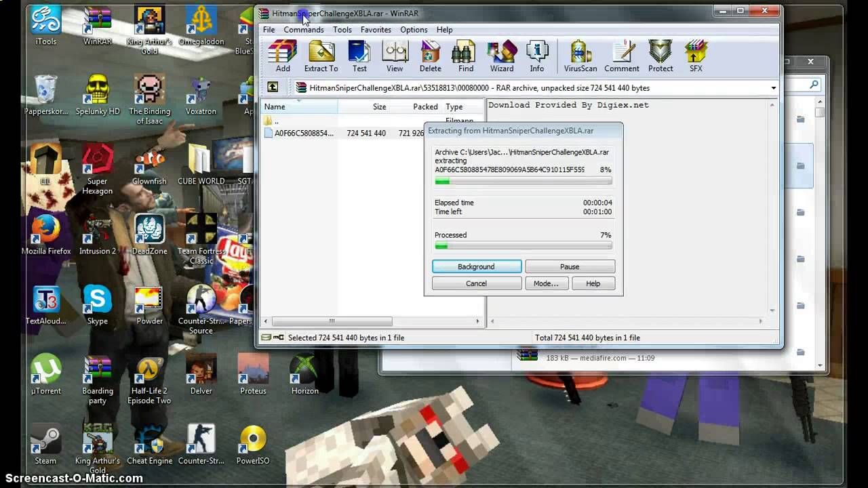This screenshot has width=868, height=488.
Task: Select the A0F66C5808854... file row
Action: coord(372,134)
